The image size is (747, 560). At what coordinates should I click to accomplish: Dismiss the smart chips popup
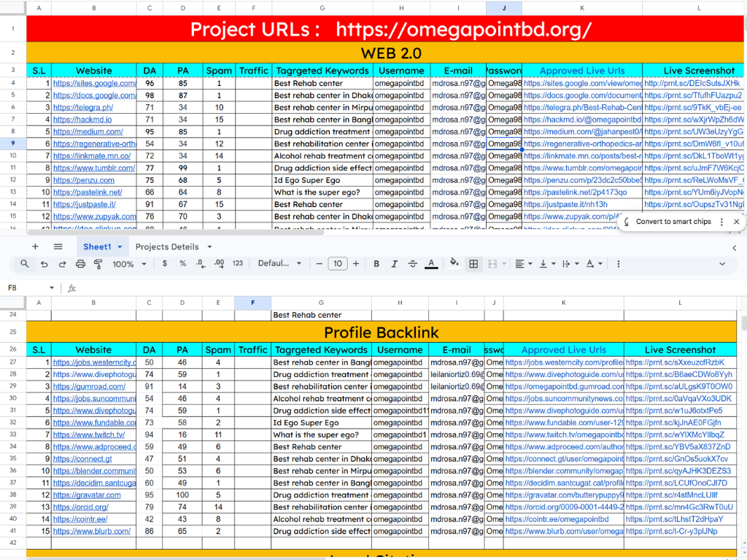click(737, 222)
